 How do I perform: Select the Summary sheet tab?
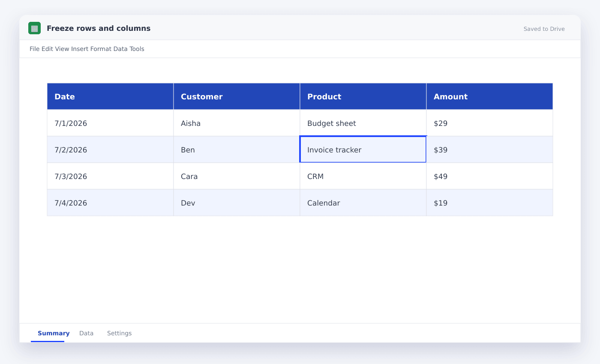coord(54,333)
